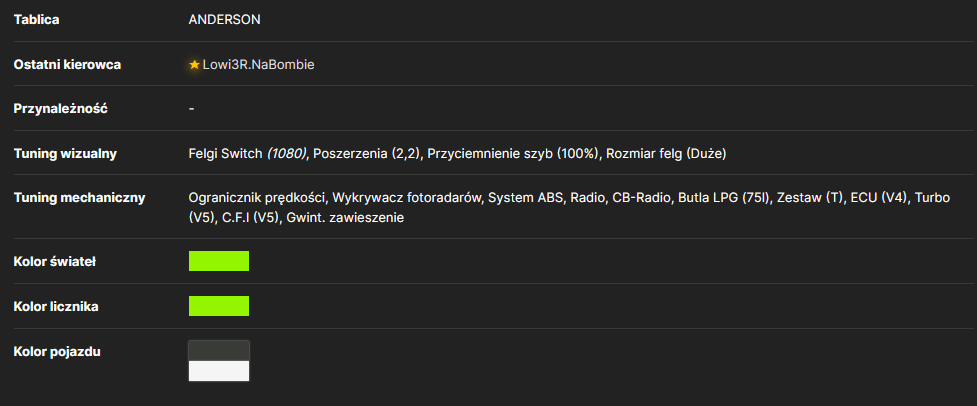This screenshot has width=977, height=406.
Task: Click the Ogranicznik prędkości entry
Action: (x=257, y=198)
